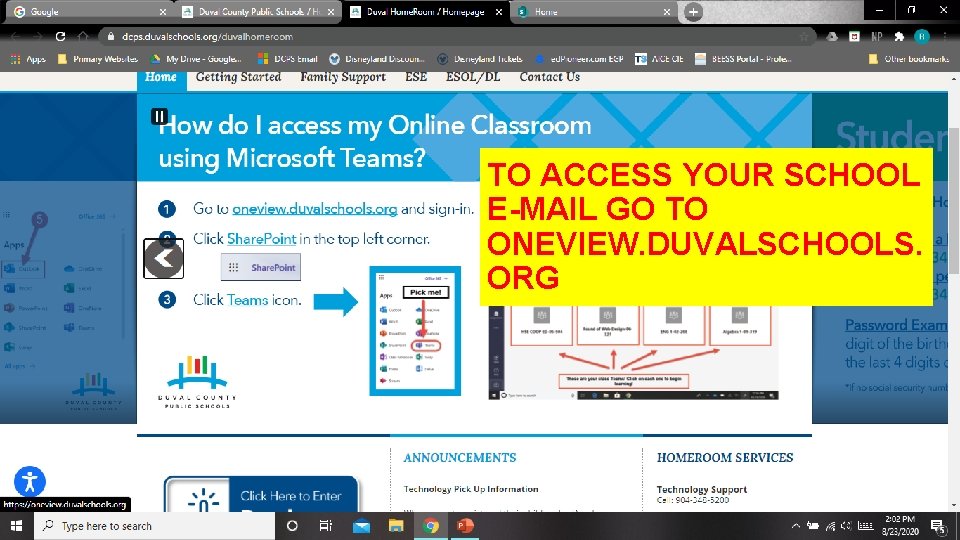Click the Chrome taskbar icon
Viewport: 960px width, 540px height.
430,526
